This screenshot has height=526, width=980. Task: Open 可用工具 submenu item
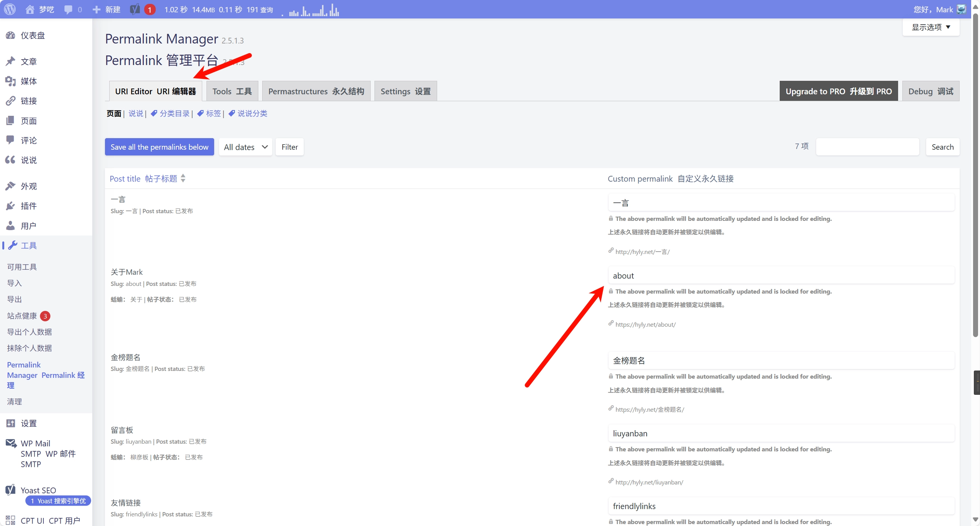coord(22,267)
